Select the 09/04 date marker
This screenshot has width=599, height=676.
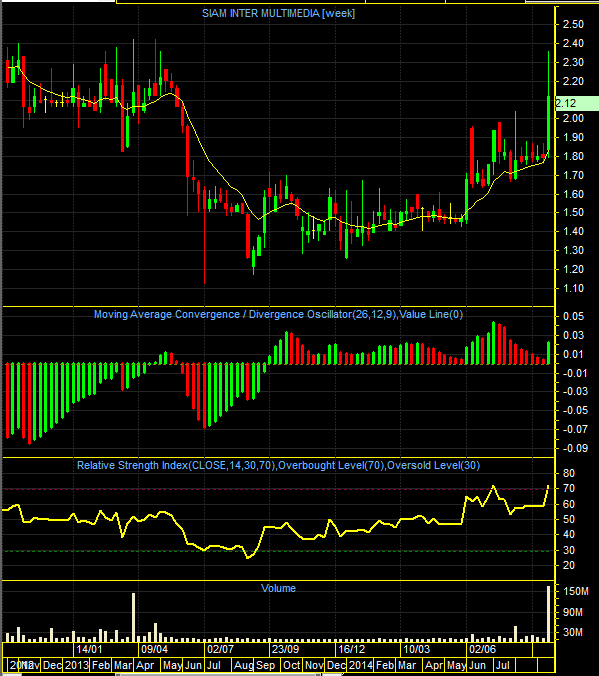(154, 649)
